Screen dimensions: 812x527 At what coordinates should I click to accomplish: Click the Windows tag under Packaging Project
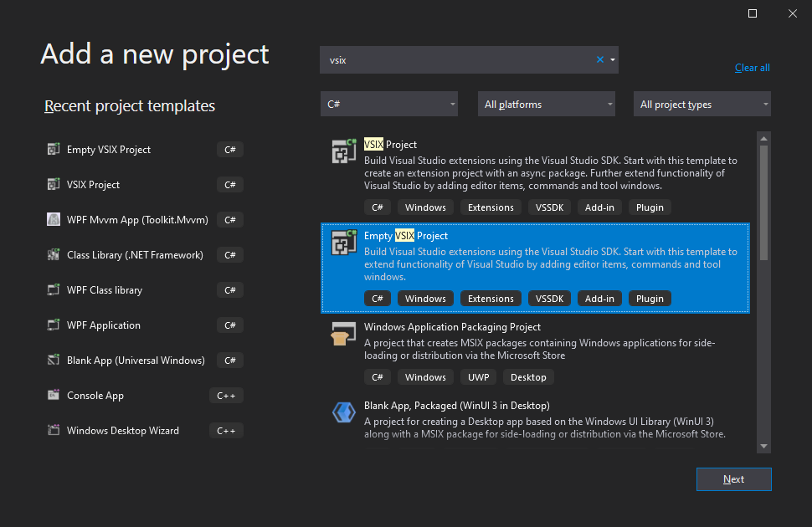pos(425,377)
